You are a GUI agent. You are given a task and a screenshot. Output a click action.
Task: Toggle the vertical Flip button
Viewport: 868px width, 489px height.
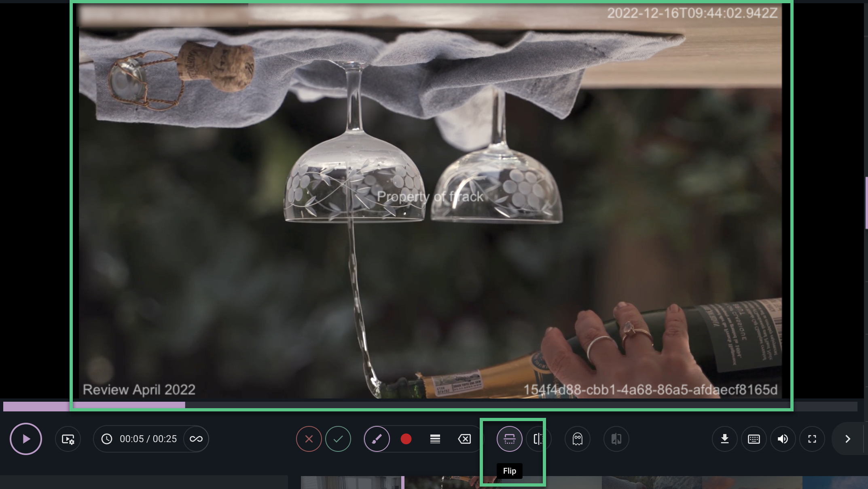(510, 439)
